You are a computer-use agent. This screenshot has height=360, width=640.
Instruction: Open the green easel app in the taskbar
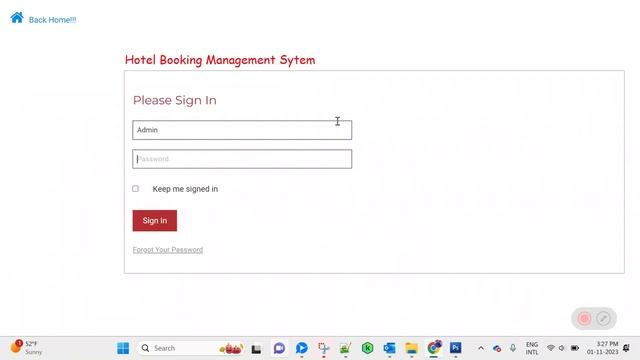point(345,348)
